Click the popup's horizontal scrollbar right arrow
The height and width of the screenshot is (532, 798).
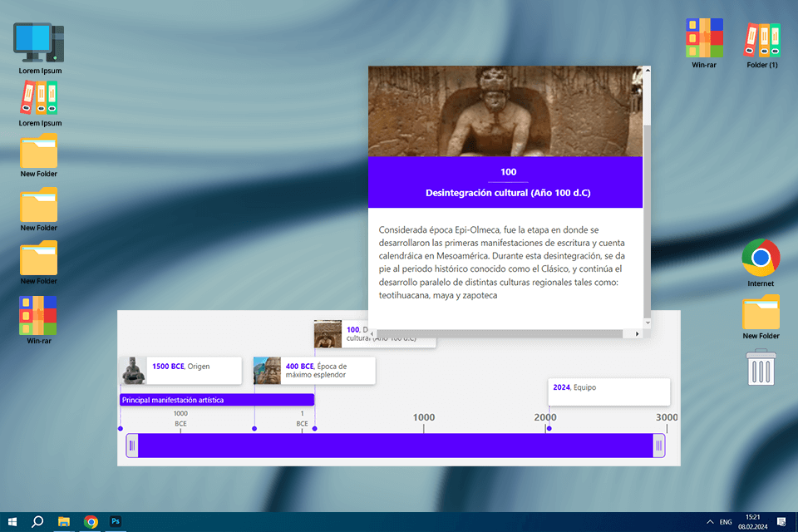click(638, 334)
